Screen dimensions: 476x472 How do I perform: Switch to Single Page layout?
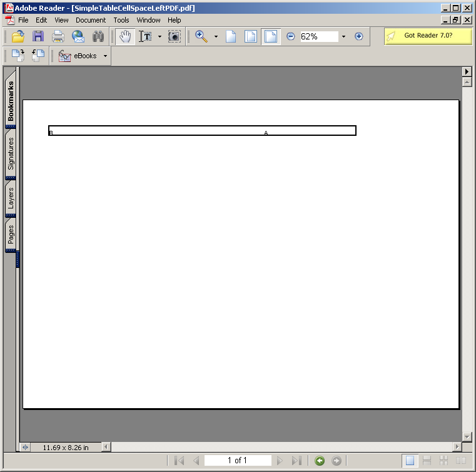click(410, 461)
